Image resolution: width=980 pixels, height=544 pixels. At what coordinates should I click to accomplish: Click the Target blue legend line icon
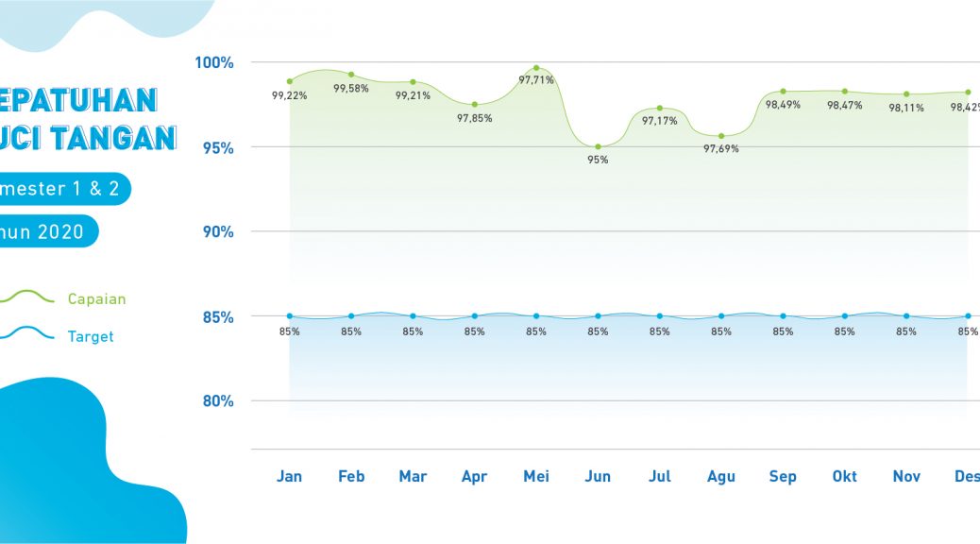pyautogui.click(x=26, y=334)
